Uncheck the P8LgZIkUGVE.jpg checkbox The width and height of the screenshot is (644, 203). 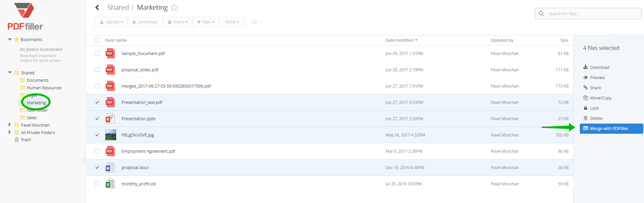[x=97, y=135]
